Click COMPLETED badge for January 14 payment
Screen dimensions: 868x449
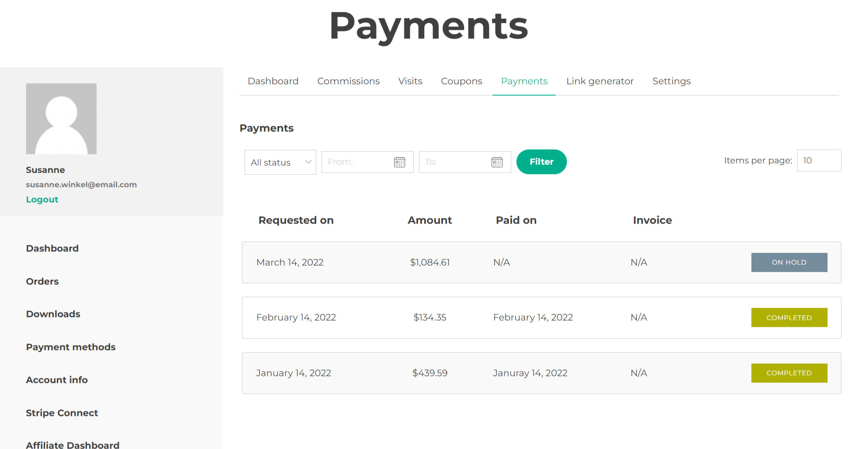point(789,373)
